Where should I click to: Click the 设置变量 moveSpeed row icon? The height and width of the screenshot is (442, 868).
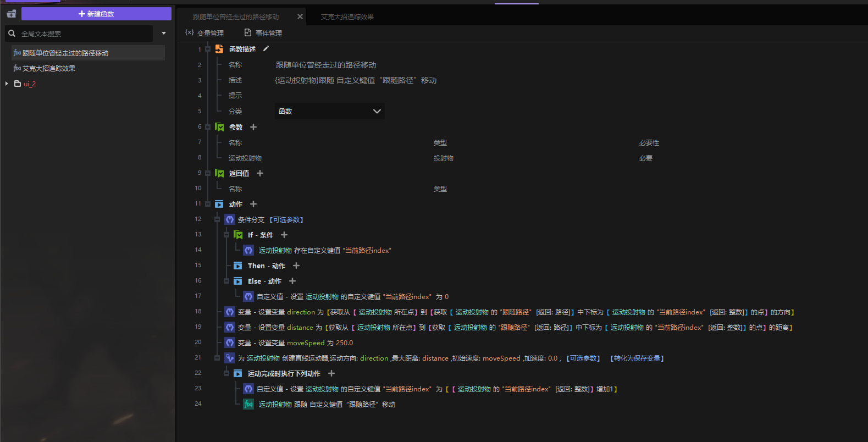[x=230, y=342]
